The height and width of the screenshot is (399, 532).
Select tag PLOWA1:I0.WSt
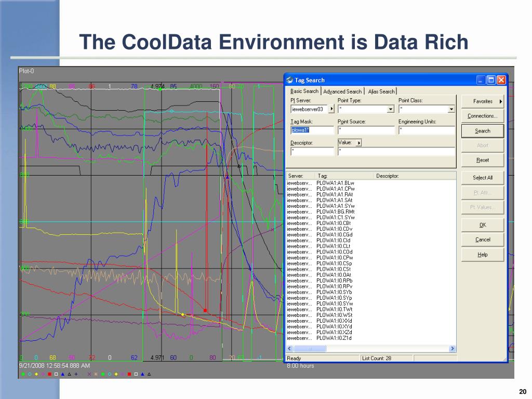point(334,315)
